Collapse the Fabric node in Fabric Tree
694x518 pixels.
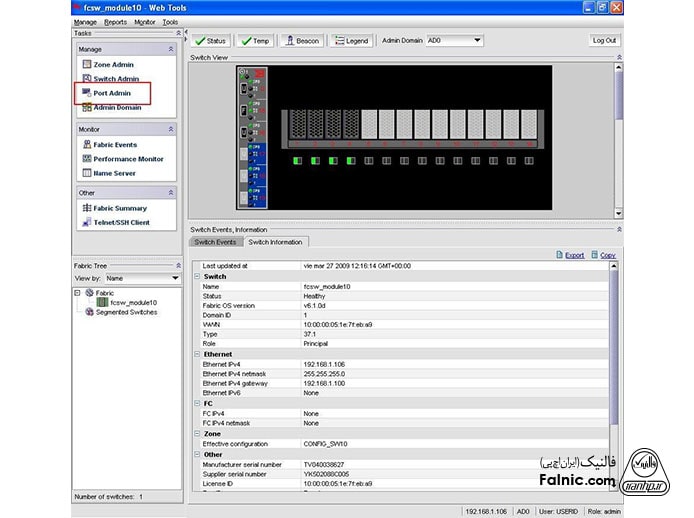[x=78, y=293]
